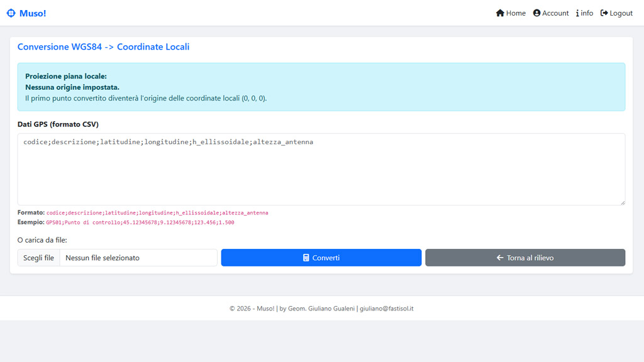Click the Torna al rilievo button

[525, 258]
